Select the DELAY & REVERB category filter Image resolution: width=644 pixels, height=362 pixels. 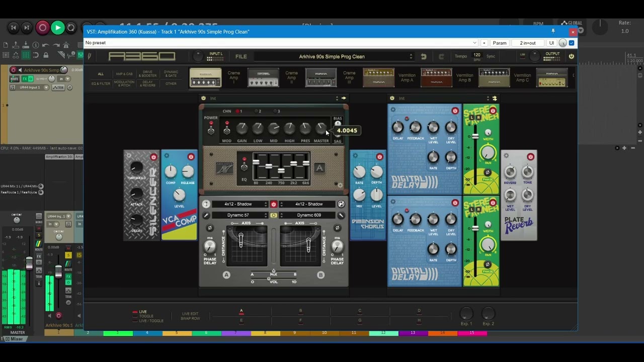pyautogui.click(x=147, y=83)
